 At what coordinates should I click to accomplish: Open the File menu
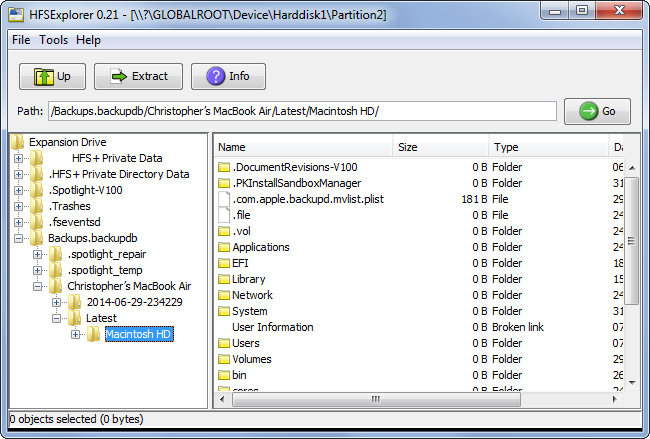21,40
